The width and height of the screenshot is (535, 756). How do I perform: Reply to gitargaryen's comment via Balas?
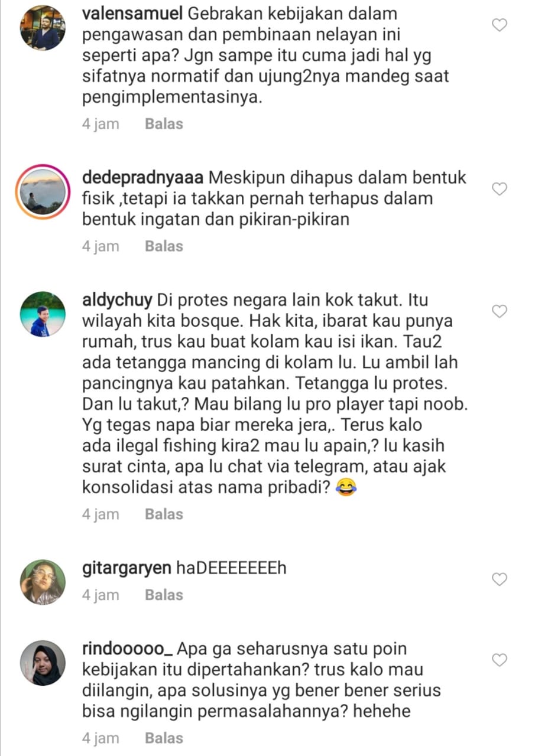tap(164, 595)
